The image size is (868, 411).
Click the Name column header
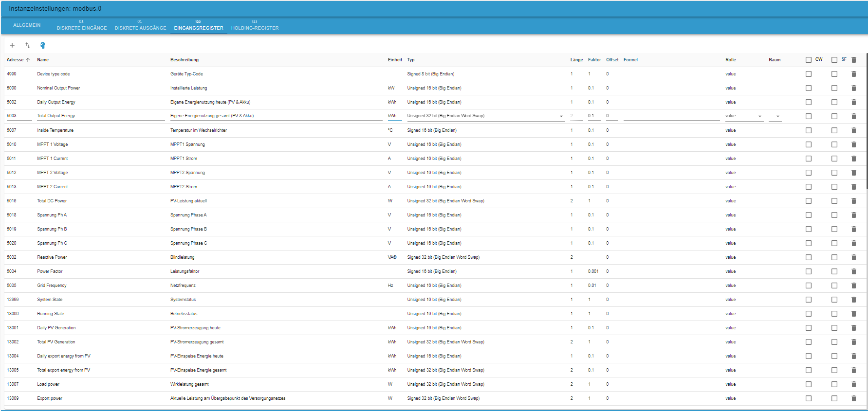(x=43, y=60)
